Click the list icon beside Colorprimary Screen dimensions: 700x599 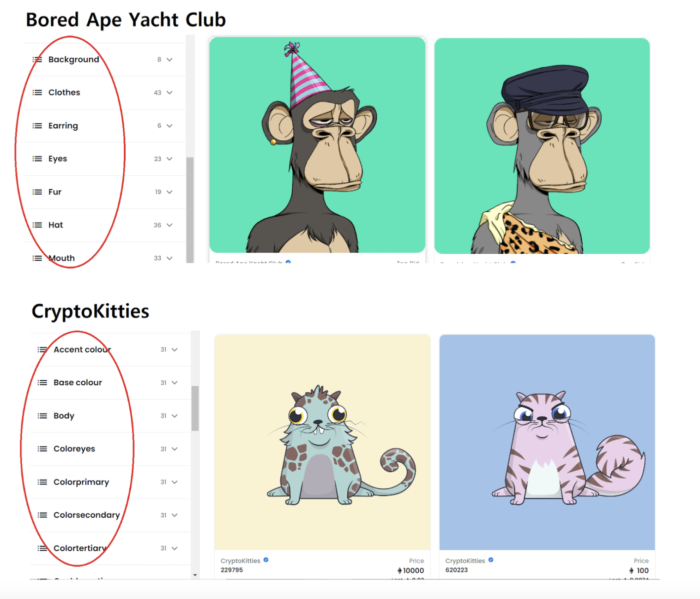tap(42, 482)
